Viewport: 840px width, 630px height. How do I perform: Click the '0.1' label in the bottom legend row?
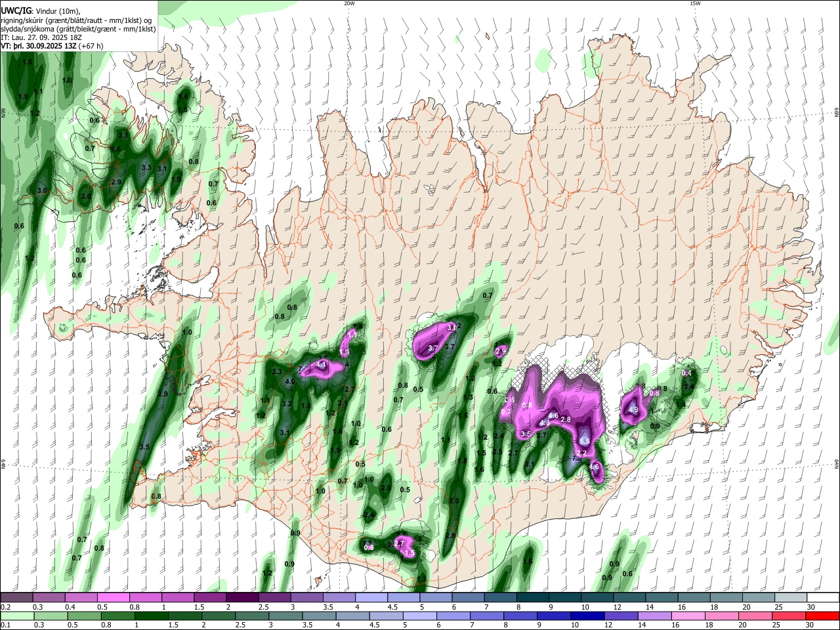pyautogui.click(x=5, y=625)
